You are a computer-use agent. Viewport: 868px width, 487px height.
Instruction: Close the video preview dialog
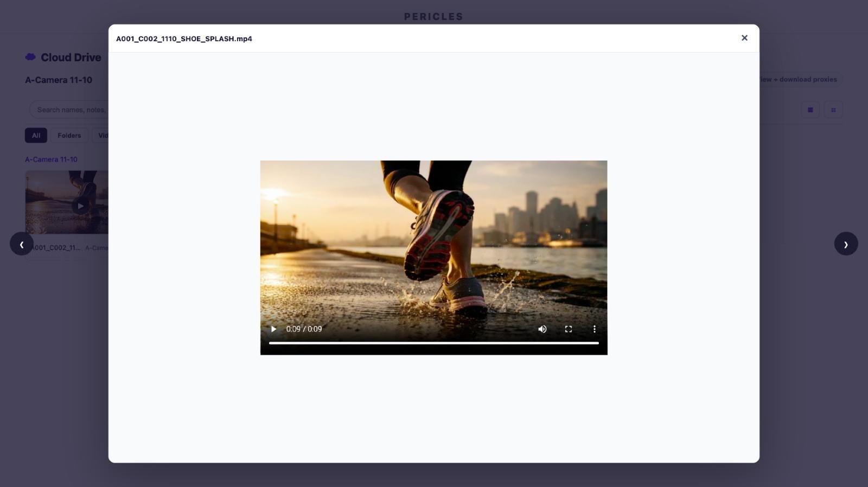point(744,38)
